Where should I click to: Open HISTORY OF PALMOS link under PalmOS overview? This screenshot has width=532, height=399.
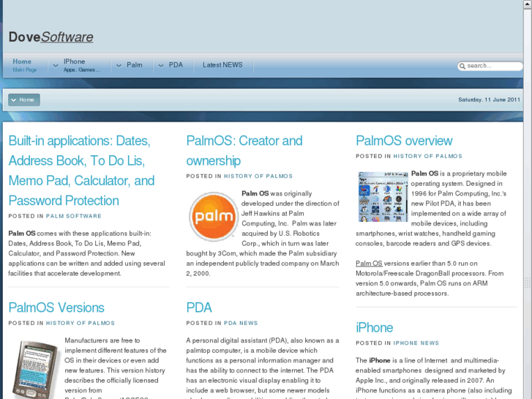point(427,156)
